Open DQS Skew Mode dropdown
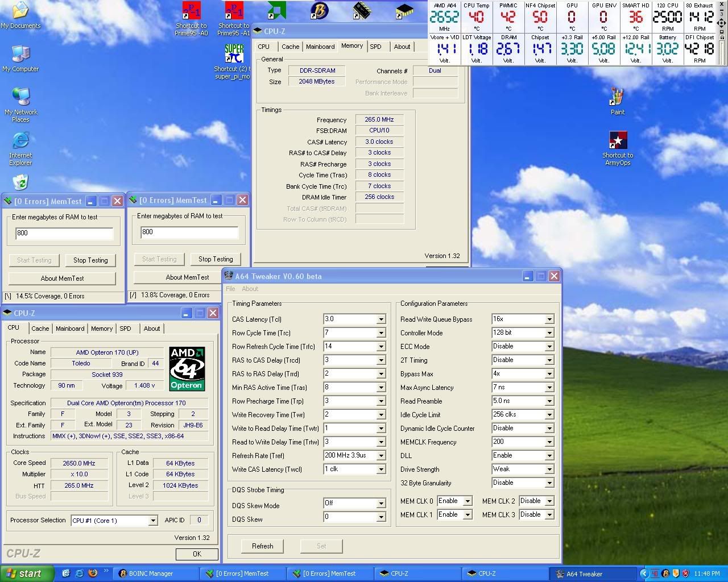 pos(381,504)
